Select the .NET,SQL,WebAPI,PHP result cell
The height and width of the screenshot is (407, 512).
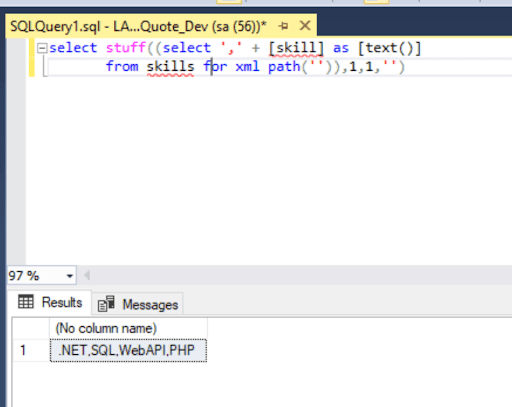tap(128, 350)
